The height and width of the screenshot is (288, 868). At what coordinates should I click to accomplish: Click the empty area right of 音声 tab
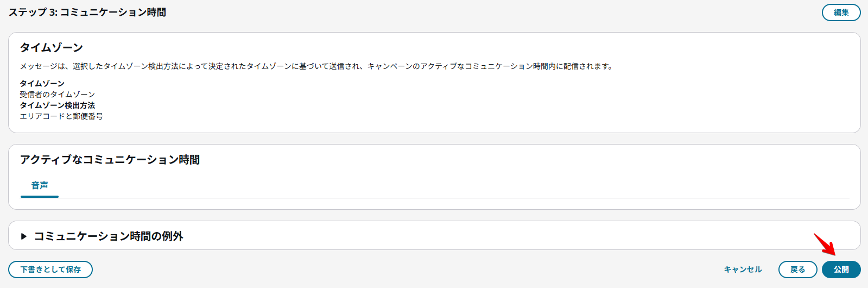434,186
